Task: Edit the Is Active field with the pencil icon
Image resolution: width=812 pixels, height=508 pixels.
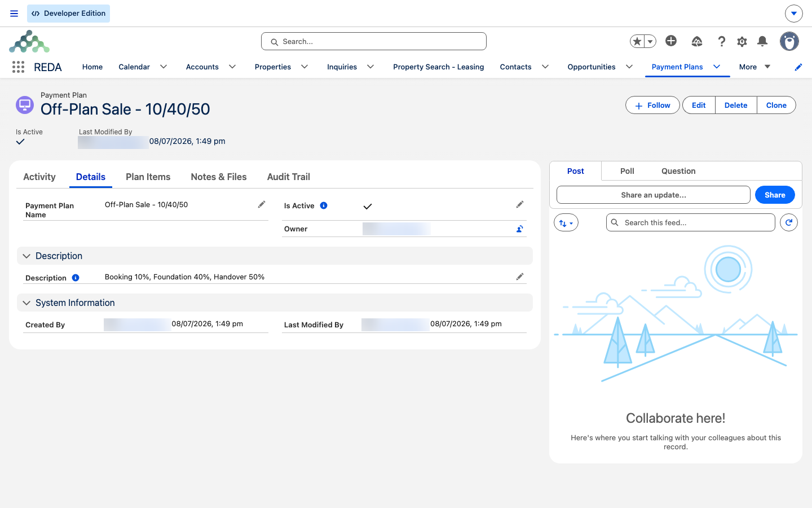Action: click(520, 204)
